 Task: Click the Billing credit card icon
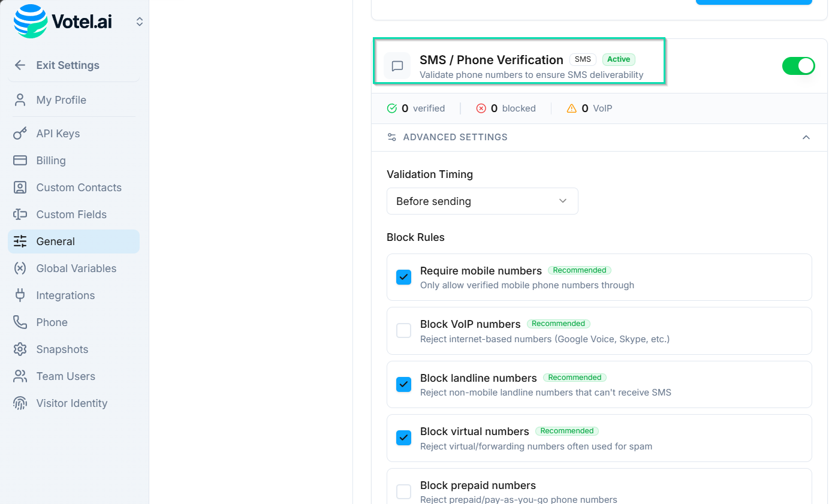[20, 161]
